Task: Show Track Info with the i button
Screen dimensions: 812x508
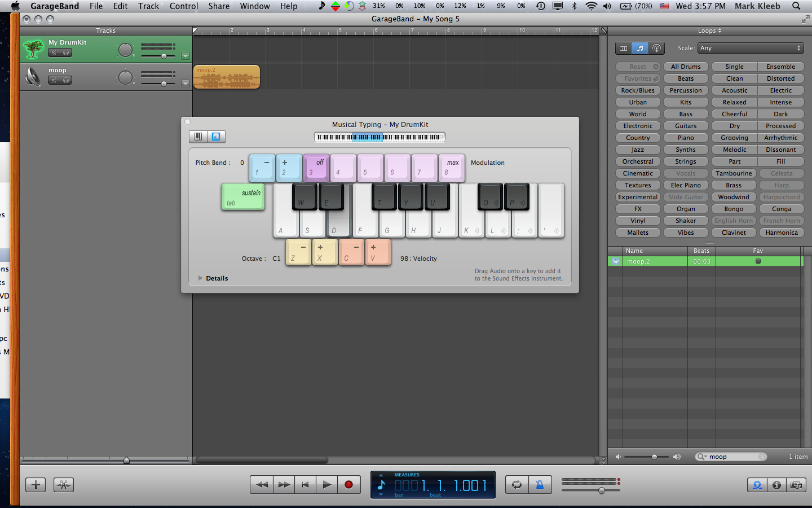Action: pos(776,485)
